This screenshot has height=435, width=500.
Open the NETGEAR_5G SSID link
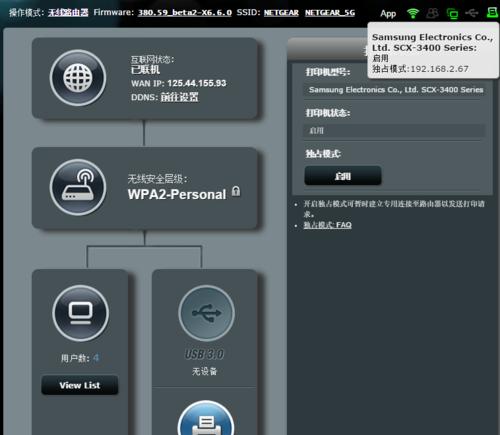[330, 13]
